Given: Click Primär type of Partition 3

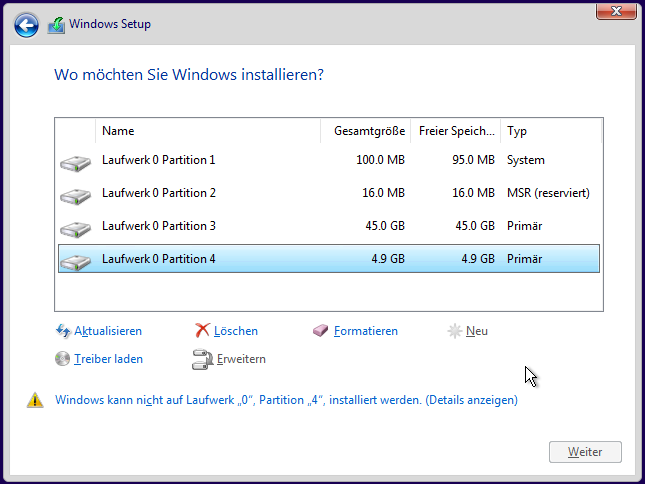Looking at the screenshot, I should point(524,226).
